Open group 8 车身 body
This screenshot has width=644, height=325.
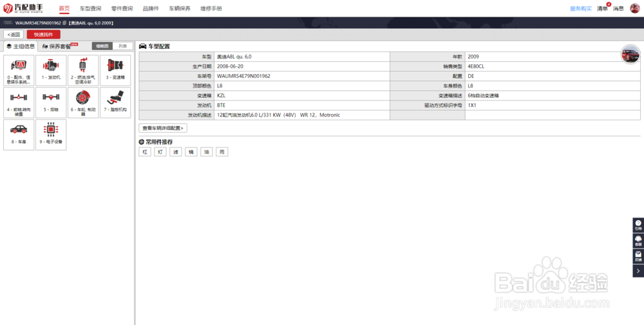[19, 135]
